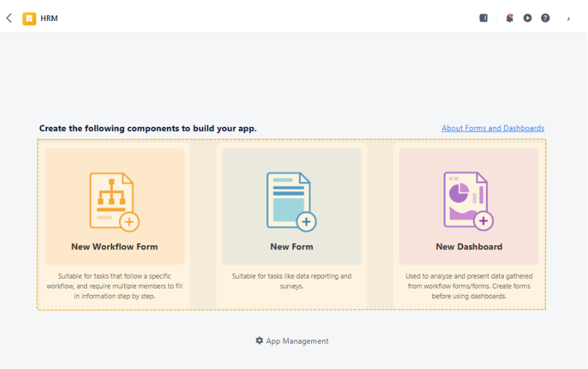Select New Form label

[292, 247]
